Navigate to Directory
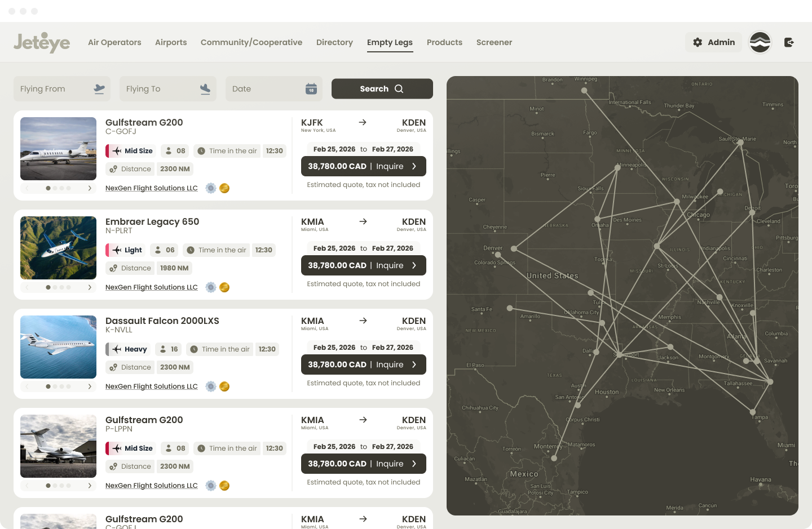Viewport: 812px width, 529px height. (334, 42)
